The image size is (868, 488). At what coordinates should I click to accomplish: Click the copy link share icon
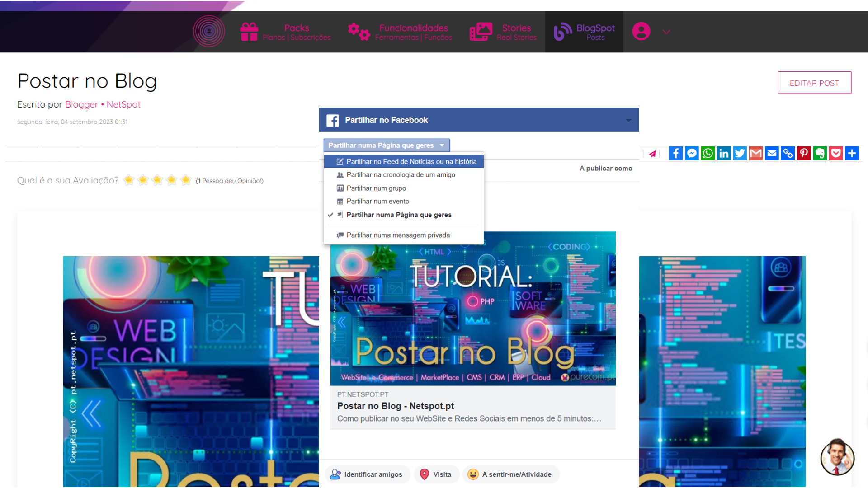[788, 153]
